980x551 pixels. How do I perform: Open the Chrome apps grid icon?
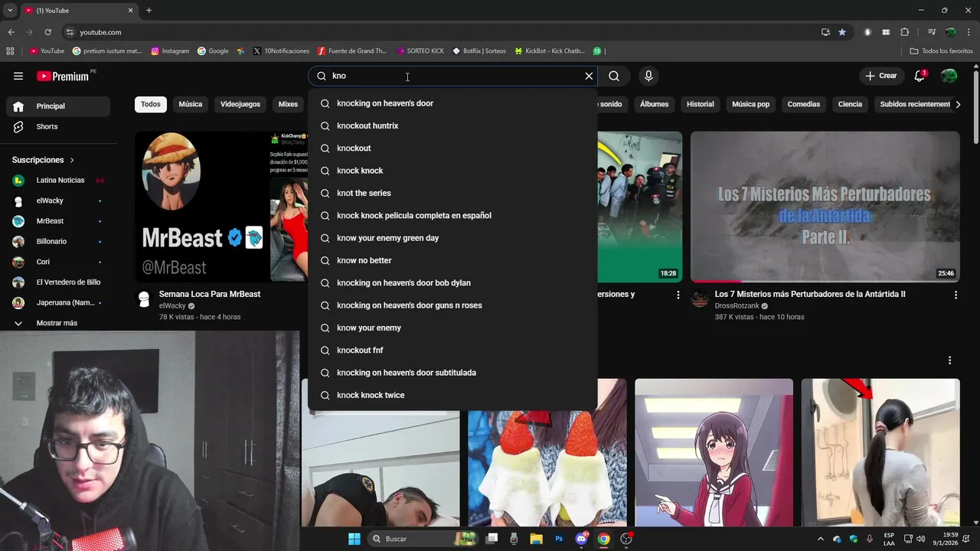tap(10, 51)
